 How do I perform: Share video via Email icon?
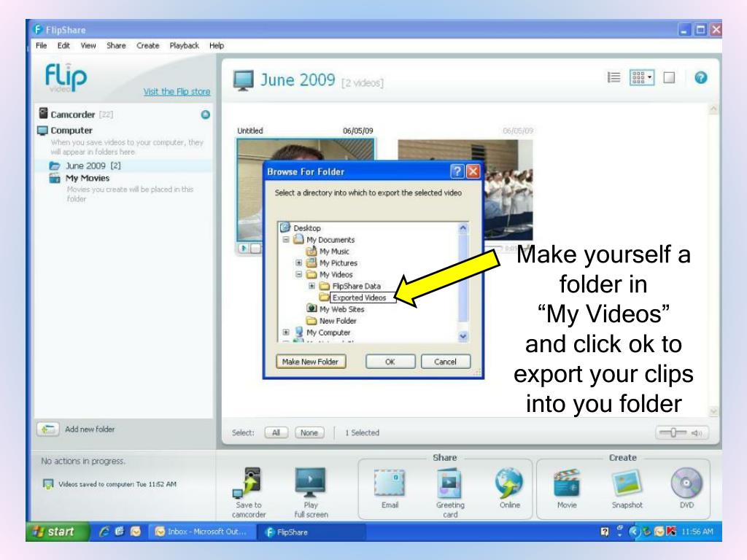pyautogui.click(x=390, y=483)
